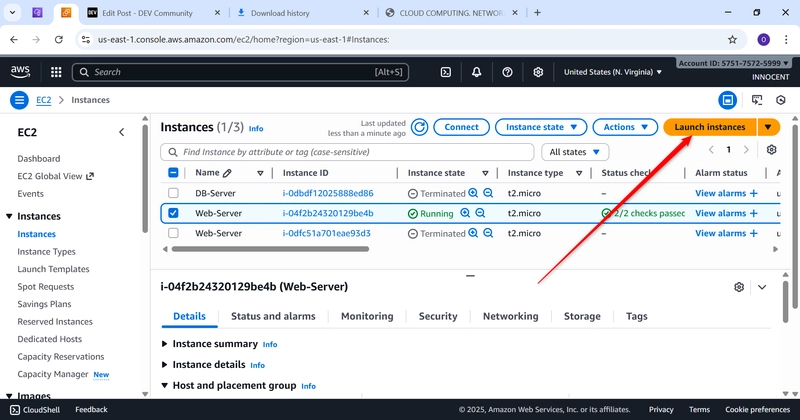Image resolution: width=800 pixels, height=420 pixels.
Task: Open View alarms for the running Web-Server
Action: pyautogui.click(x=720, y=213)
